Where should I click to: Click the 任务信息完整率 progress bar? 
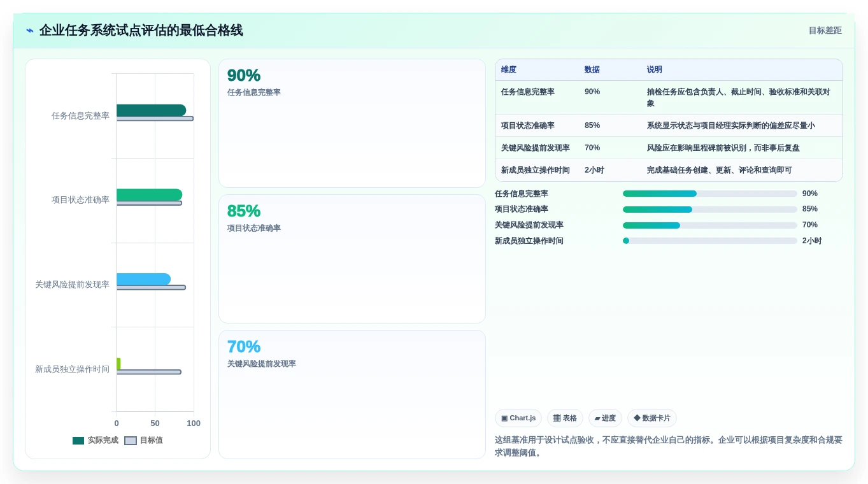click(x=710, y=194)
